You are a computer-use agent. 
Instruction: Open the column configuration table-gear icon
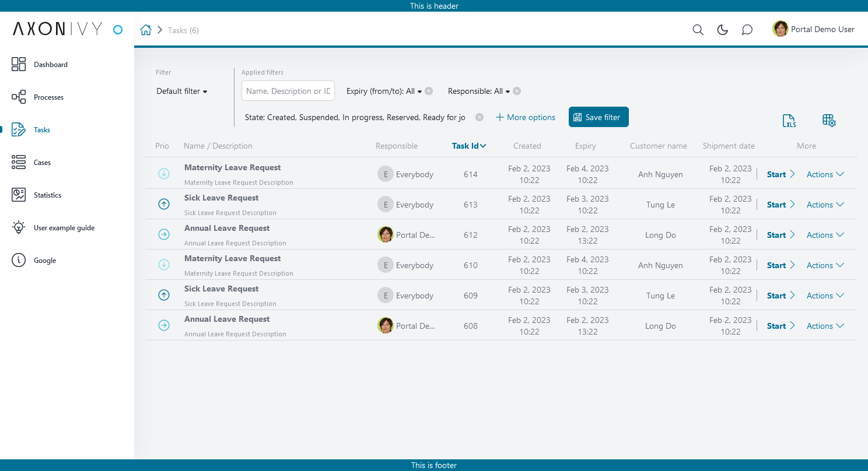coord(829,121)
